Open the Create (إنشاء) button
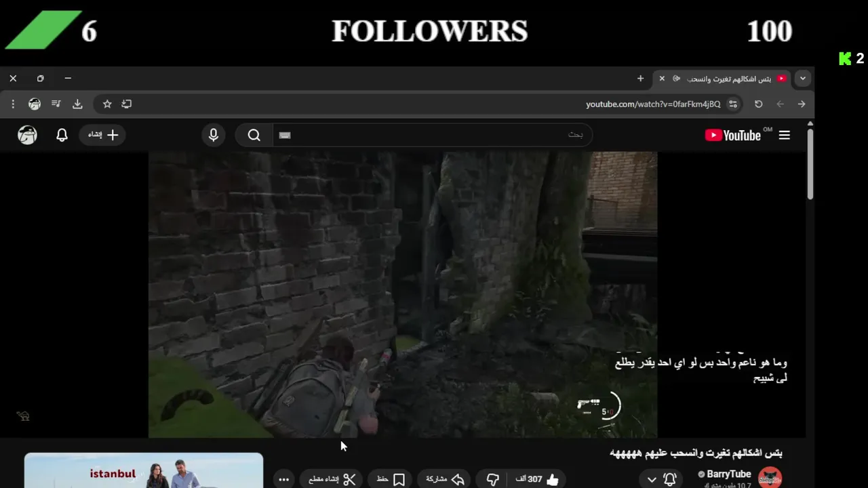868x488 pixels. click(103, 135)
